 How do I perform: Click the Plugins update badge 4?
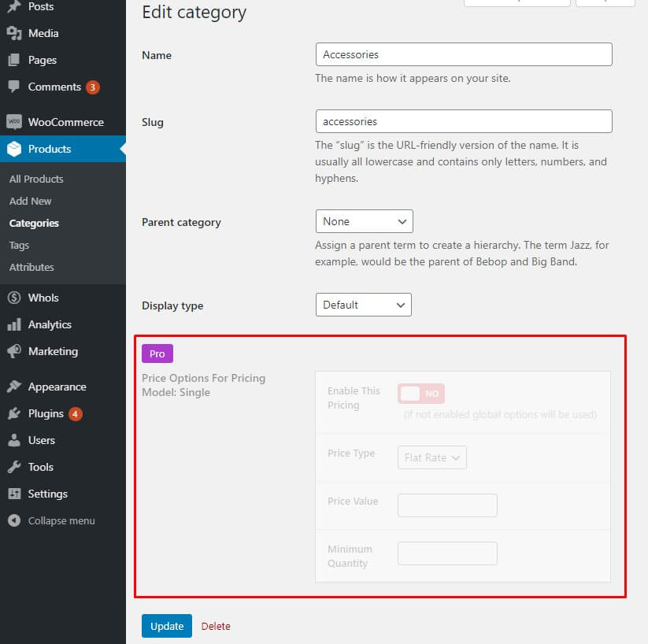76,414
